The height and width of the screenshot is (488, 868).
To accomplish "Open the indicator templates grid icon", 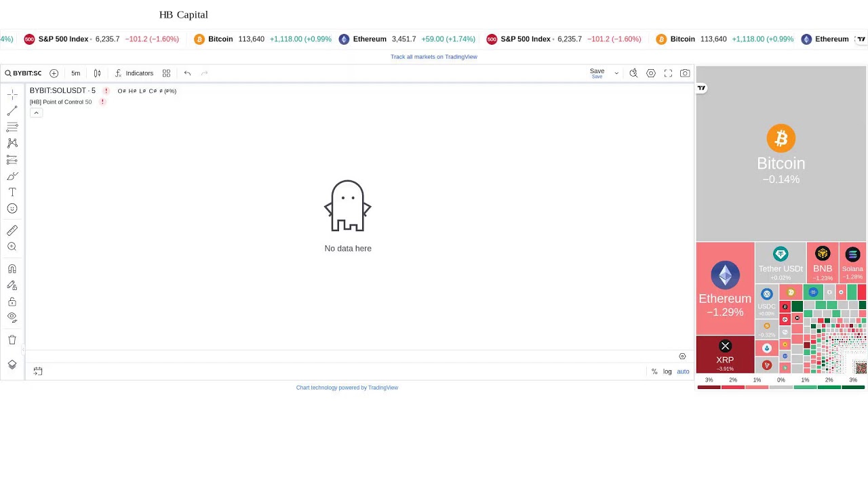I will pyautogui.click(x=166, y=73).
